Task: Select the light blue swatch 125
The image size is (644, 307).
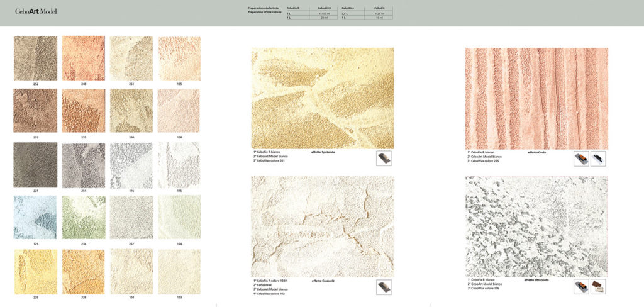Action: tap(35, 218)
